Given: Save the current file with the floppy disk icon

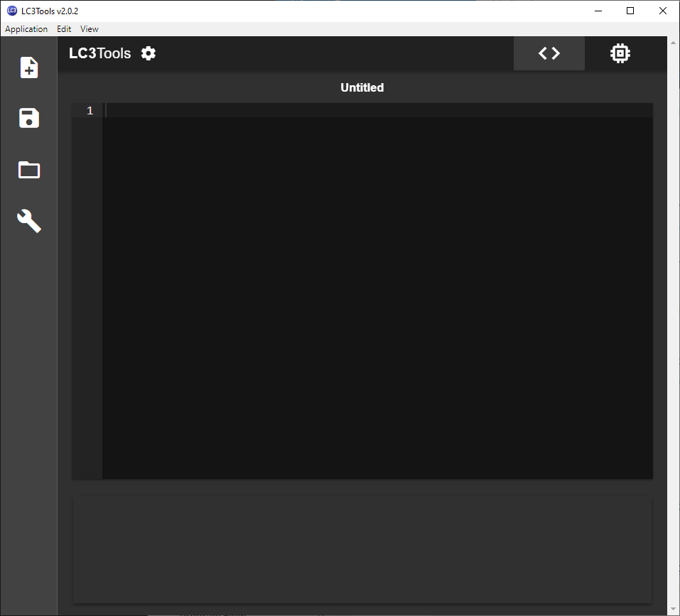Looking at the screenshot, I should pyautogui.click(x=29, y=118).
